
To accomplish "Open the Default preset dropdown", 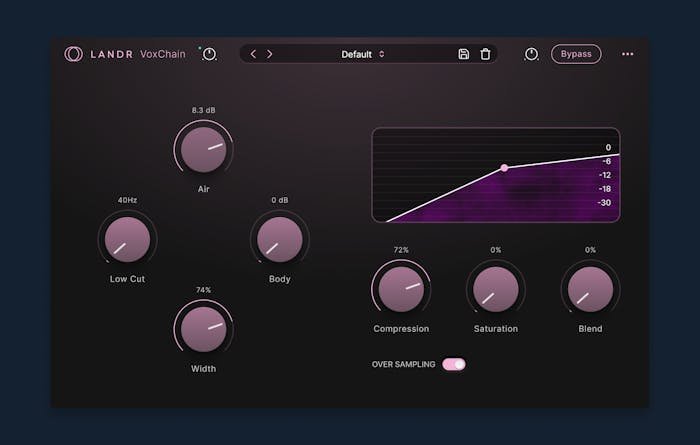I will pos(362,54).
